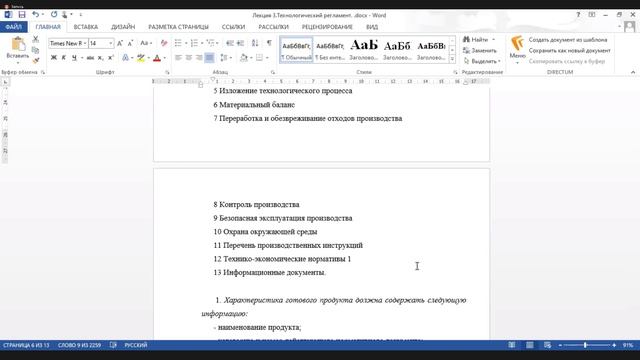Open font color dropdown arrow

point(164,58)
